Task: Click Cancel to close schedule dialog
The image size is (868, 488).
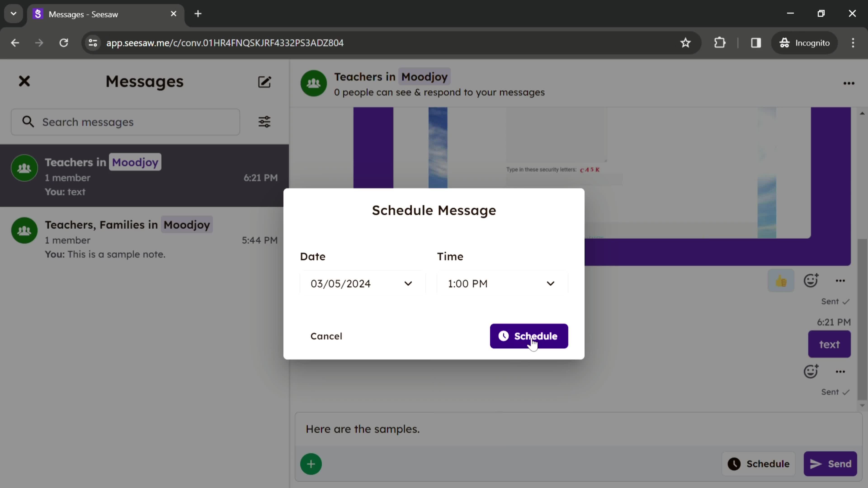Action: [x=327, y=336]
